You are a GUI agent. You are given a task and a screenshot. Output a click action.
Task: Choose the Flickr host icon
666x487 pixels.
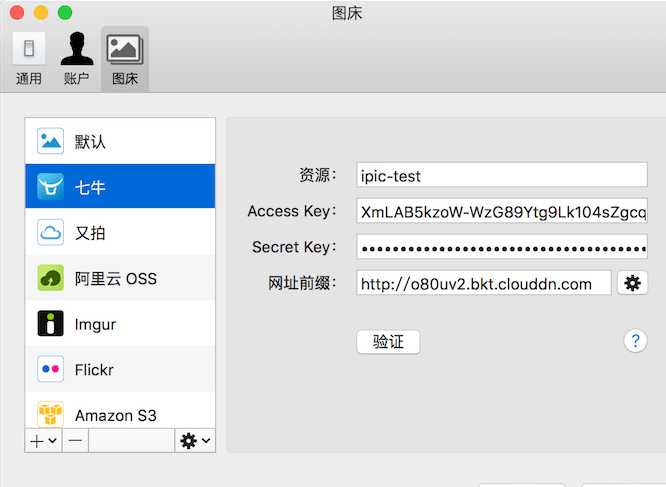pos(51,369)
